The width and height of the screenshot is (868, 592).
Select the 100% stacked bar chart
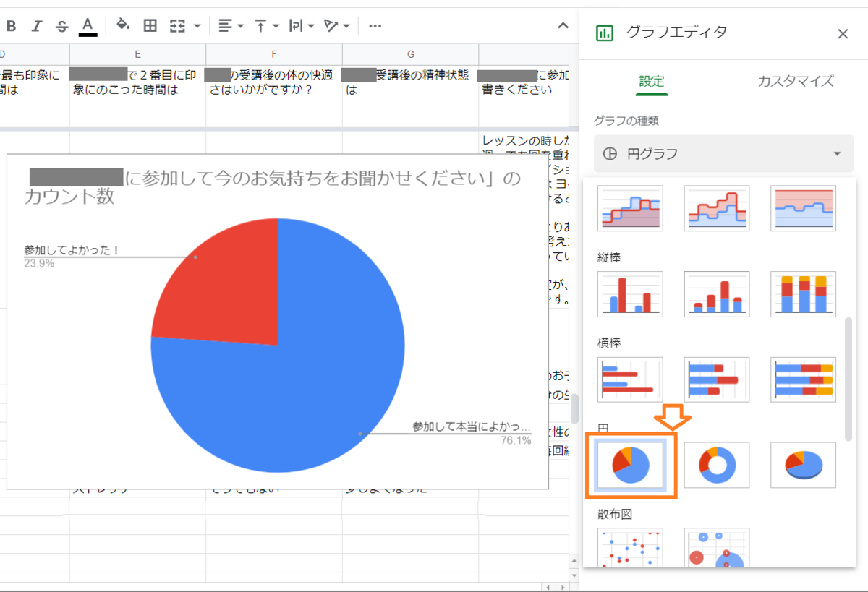coord(804,379)
